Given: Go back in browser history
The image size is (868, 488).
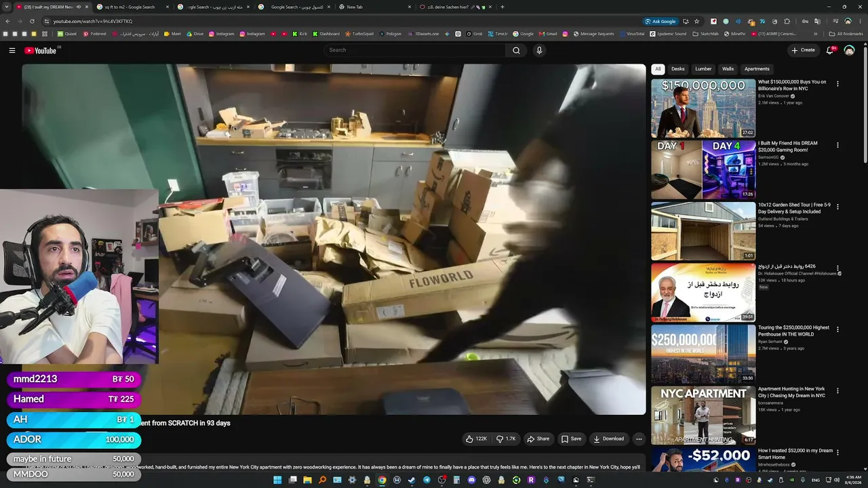Looking at the screenshot, I should (7, 21).
